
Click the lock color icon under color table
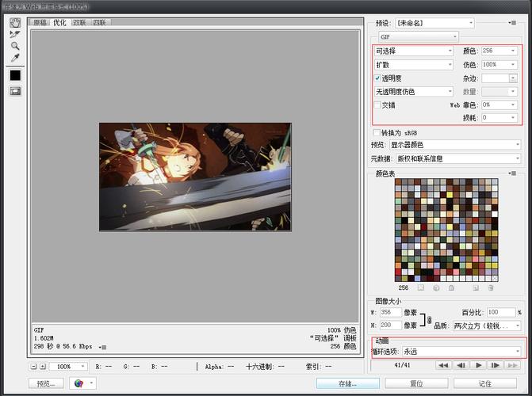coord(451,287)
